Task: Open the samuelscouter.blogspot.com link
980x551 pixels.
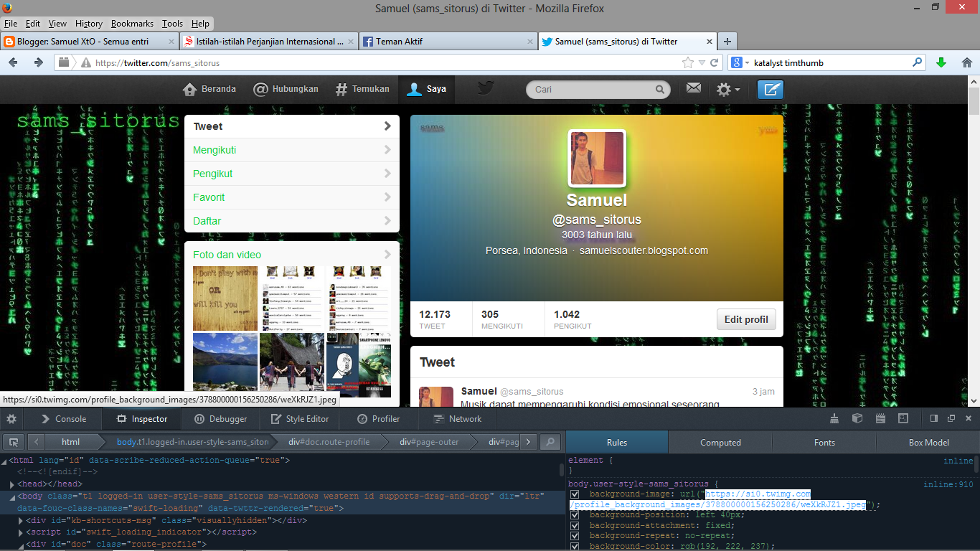Action: pos(644,250)
